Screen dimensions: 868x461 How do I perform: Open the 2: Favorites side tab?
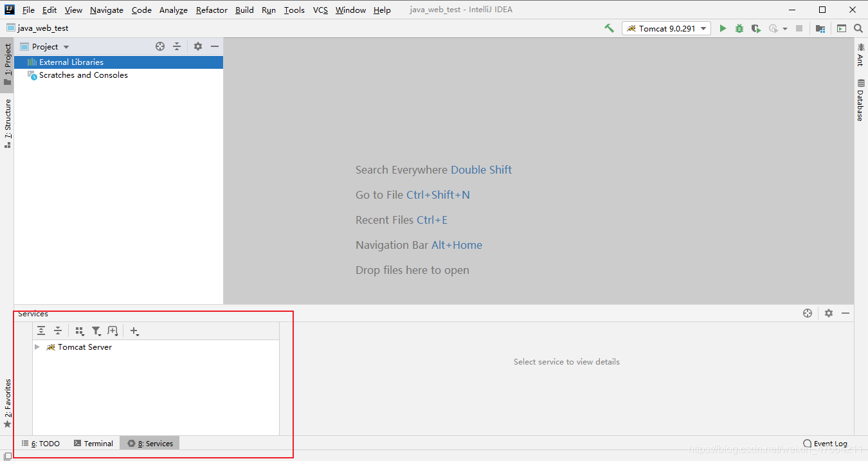(x=7, y=403)
